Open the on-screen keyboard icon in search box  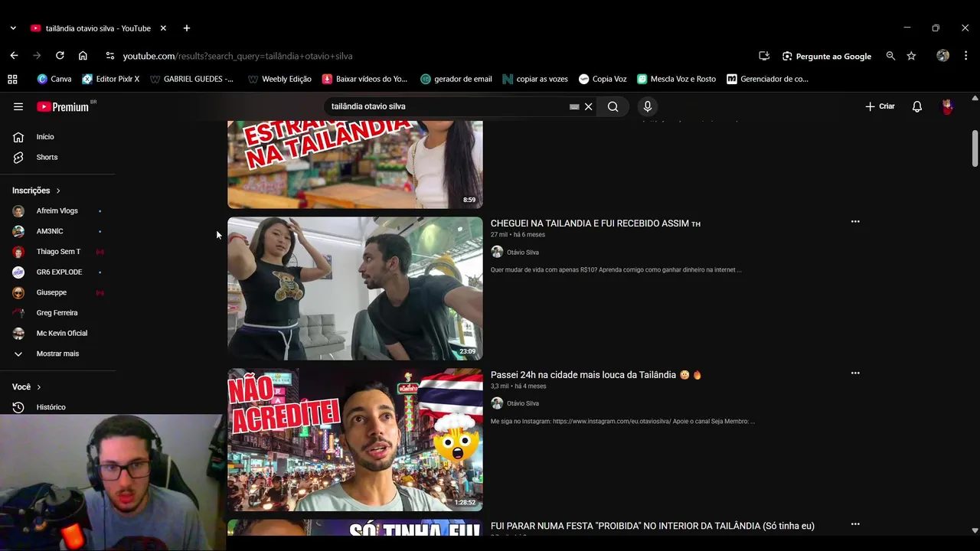coord(574,106)
